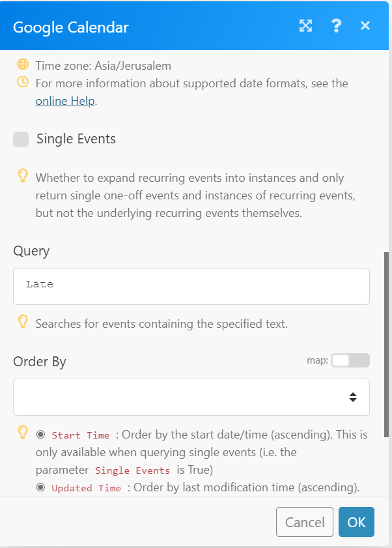Confirm with the OK button

pyautogui.click(x=356, y=522)
